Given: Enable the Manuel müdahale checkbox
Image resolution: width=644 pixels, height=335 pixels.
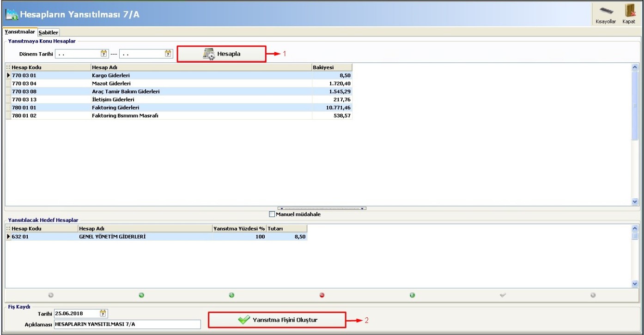Looking at the screenshot, I should click(x=272, y=214).
